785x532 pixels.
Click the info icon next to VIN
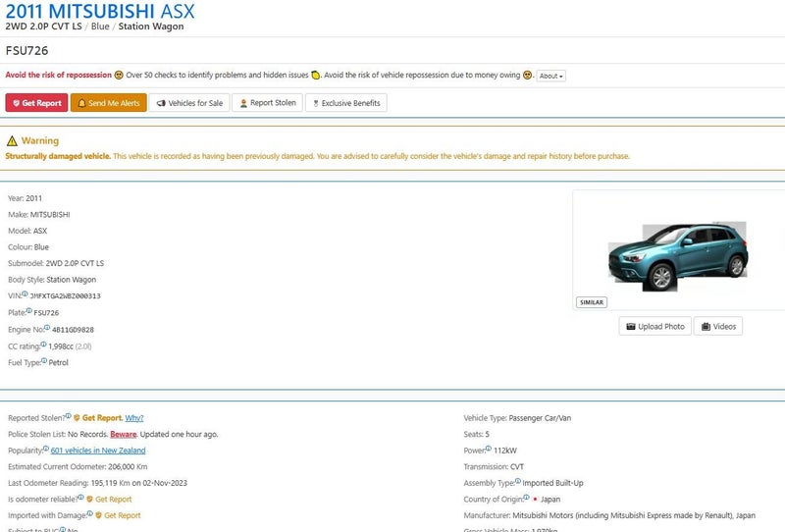[x=25, y=294]
